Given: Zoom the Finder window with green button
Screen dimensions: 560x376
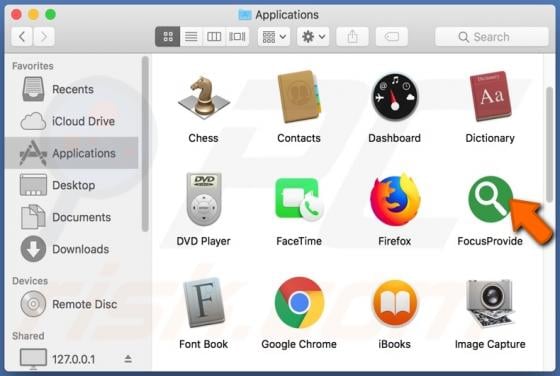Looking at the screenshot, I should tap(51, 15).
